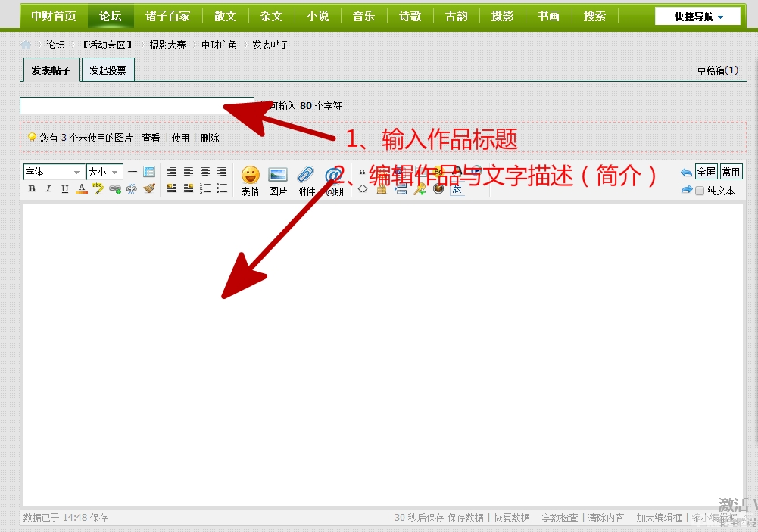Switch to the 发起投票 tab

(x=108, y=70)
